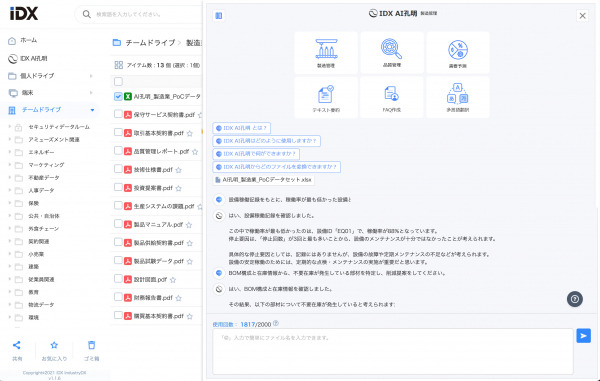Open the テキスト要約 text summary card

[326, 97]
